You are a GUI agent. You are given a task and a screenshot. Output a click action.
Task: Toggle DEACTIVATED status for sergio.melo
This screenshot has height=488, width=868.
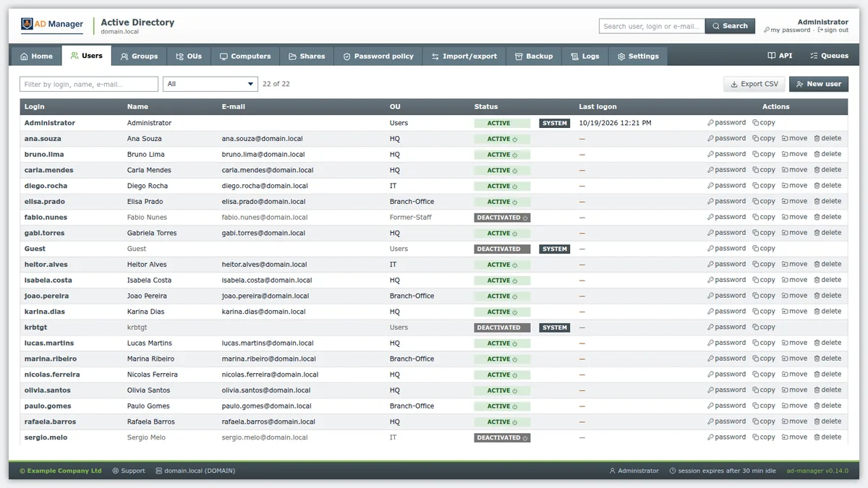[502, 437]
